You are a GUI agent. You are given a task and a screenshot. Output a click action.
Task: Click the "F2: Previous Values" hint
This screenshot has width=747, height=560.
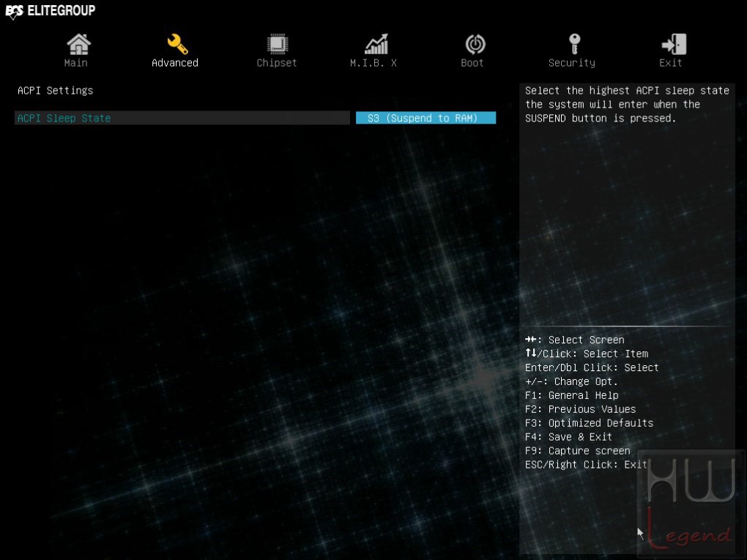[580, 409]
